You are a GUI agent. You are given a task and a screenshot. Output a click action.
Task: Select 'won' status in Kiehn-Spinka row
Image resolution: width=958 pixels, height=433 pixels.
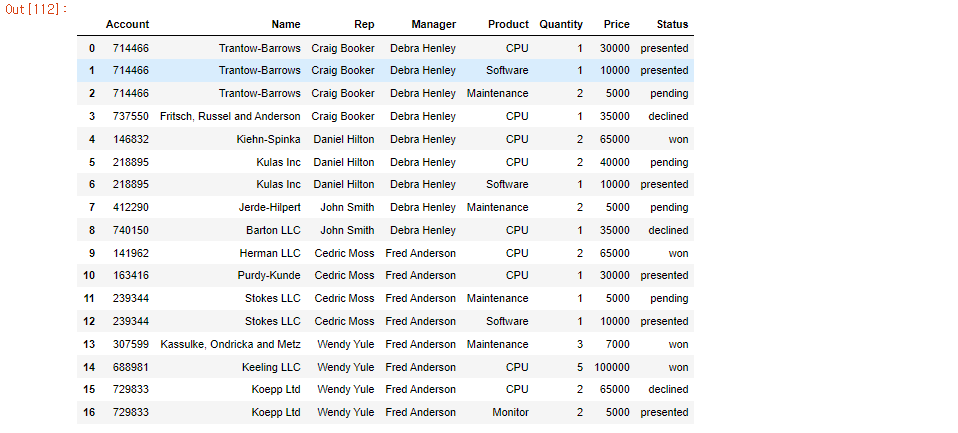coord(678,139)
